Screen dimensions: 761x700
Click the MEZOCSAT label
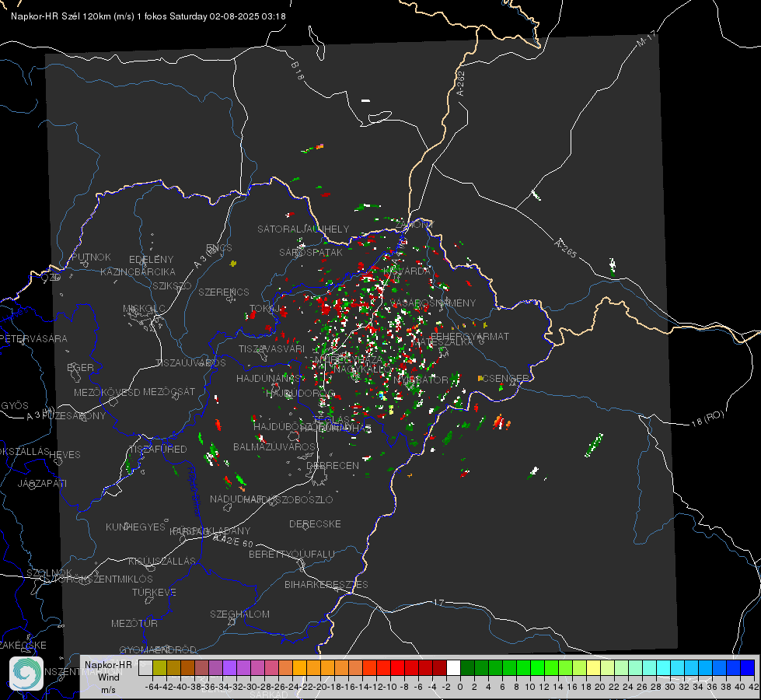coord(169,391)
